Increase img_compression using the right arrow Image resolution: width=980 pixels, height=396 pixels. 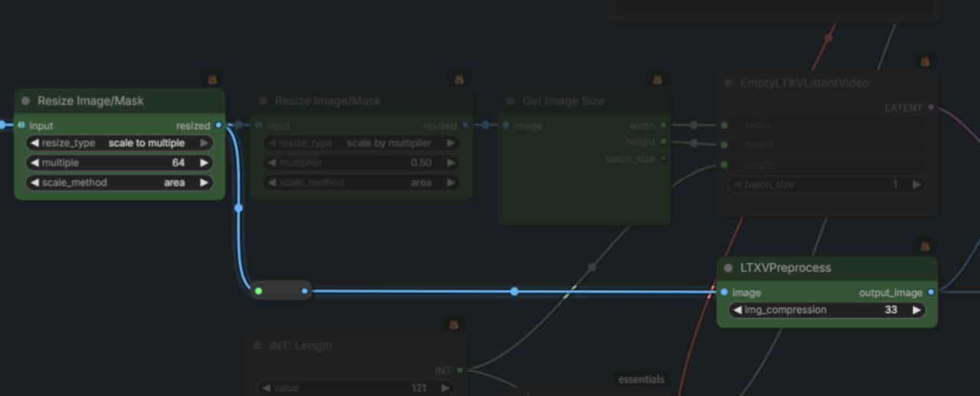click(916, 310)
